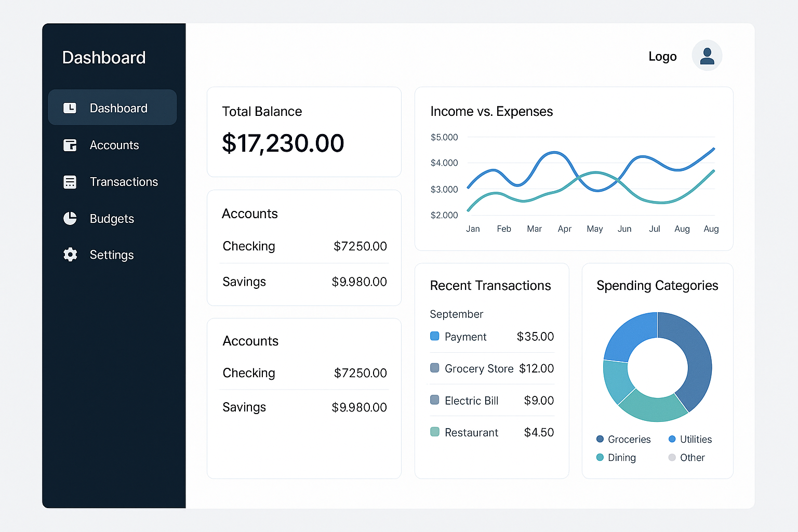Image resolution: width=798 pixels, height=532 pixels.
Task: Click the $2.000 axis label
Action: 444,215
